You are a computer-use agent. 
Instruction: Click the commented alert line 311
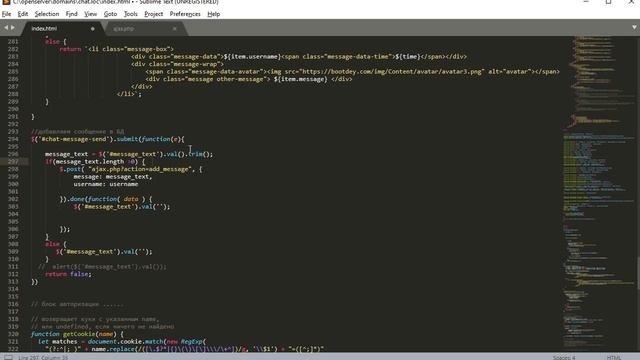click(x=102, y=267)
